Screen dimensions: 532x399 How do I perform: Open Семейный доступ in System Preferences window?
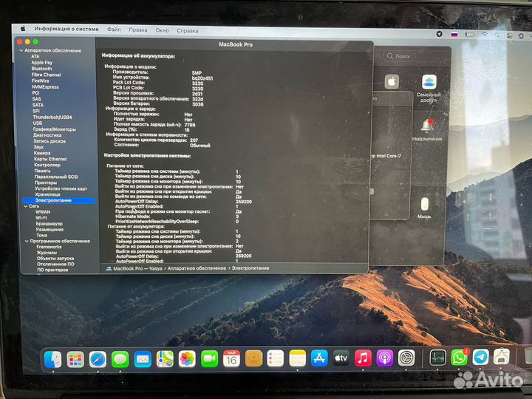coord(429,89)
